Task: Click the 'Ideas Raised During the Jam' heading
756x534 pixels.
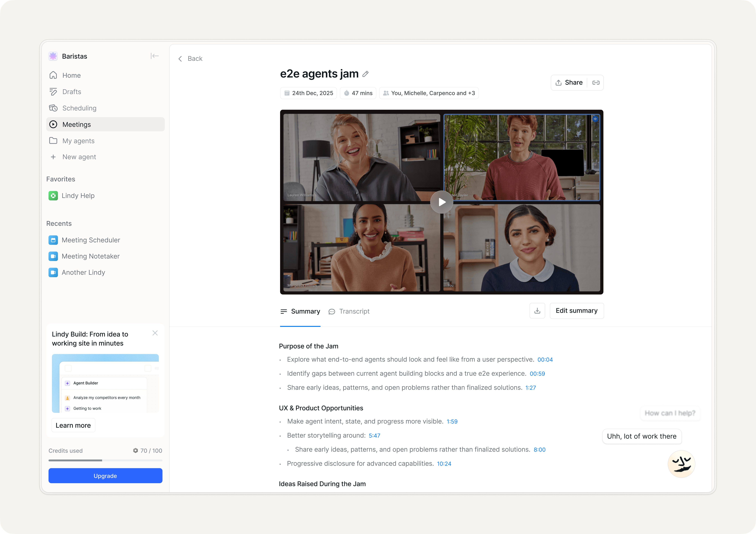Action: point(322,484)
